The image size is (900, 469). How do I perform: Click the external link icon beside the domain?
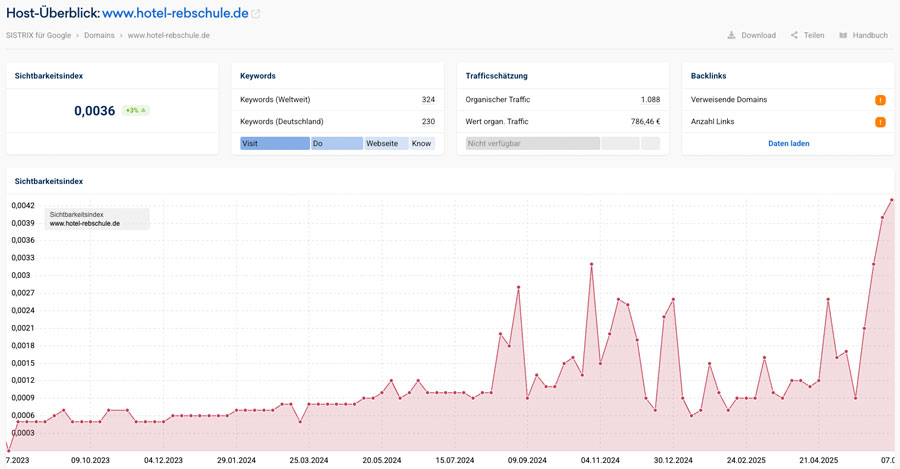pyautogui.click(x=256, y=14)
